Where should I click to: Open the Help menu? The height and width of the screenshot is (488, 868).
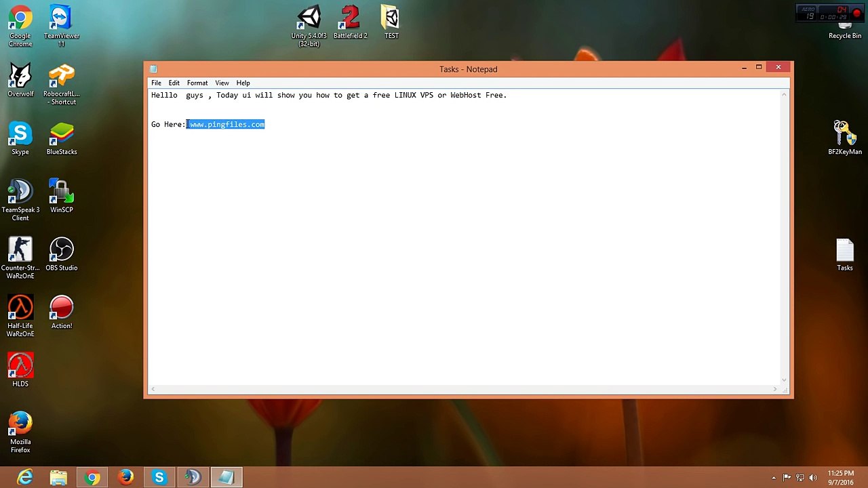click(243, 83)
